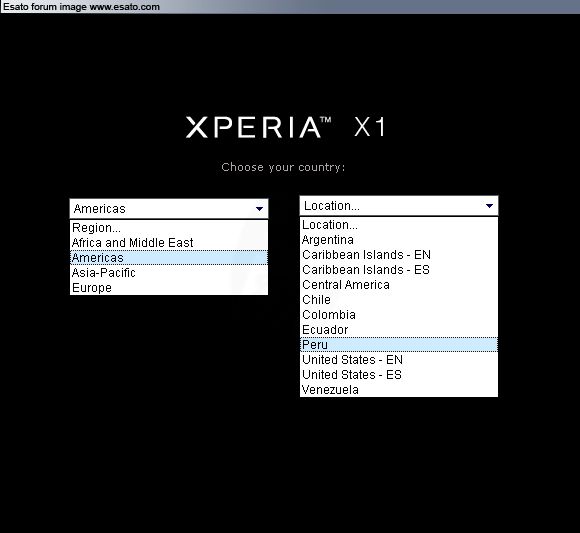This screenshot has height=533, width=580.
Task: Choose Central America location
Action: pyautogui.click(x=399, y=285)
